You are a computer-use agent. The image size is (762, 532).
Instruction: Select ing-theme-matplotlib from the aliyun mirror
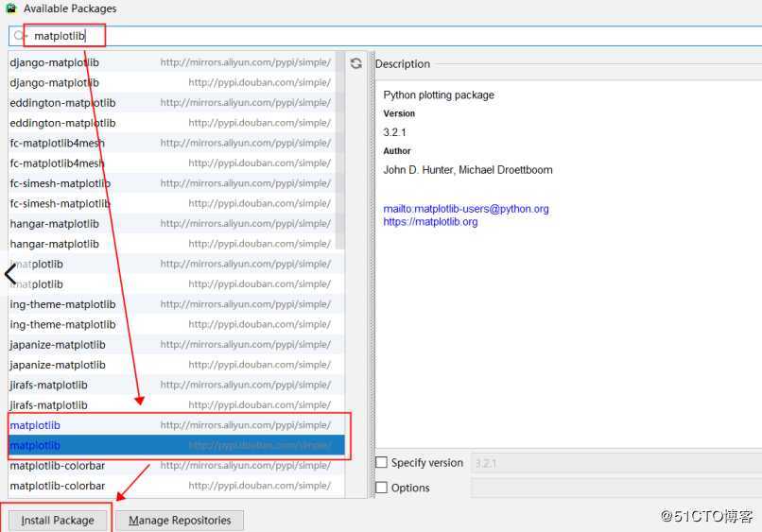point(176,304)
